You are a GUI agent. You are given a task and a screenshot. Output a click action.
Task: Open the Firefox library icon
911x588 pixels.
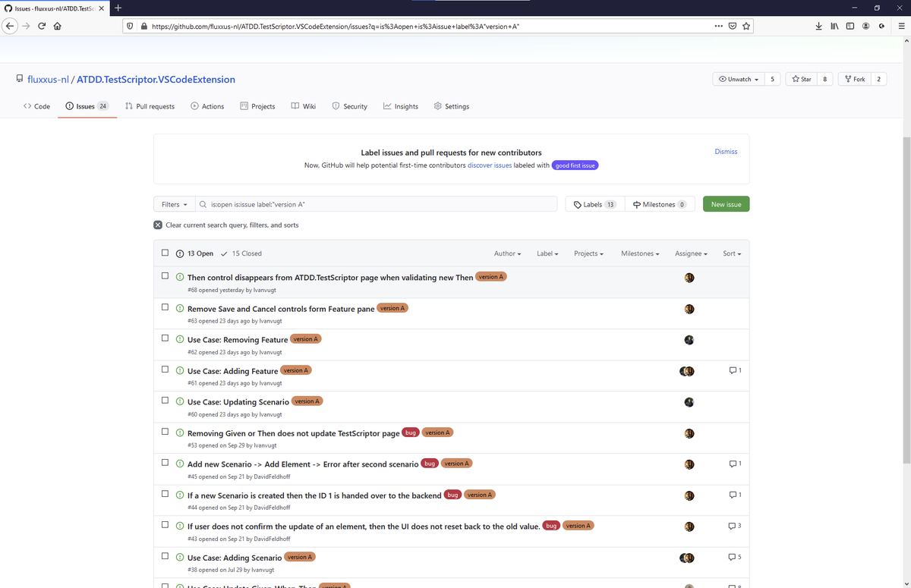click(834, 26)
